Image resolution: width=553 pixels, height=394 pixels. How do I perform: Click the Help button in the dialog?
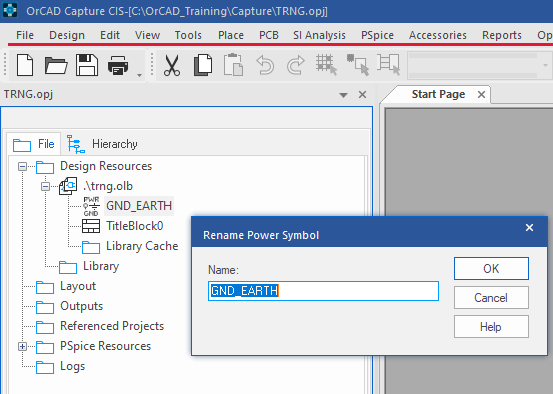click(x=491, y=327)
